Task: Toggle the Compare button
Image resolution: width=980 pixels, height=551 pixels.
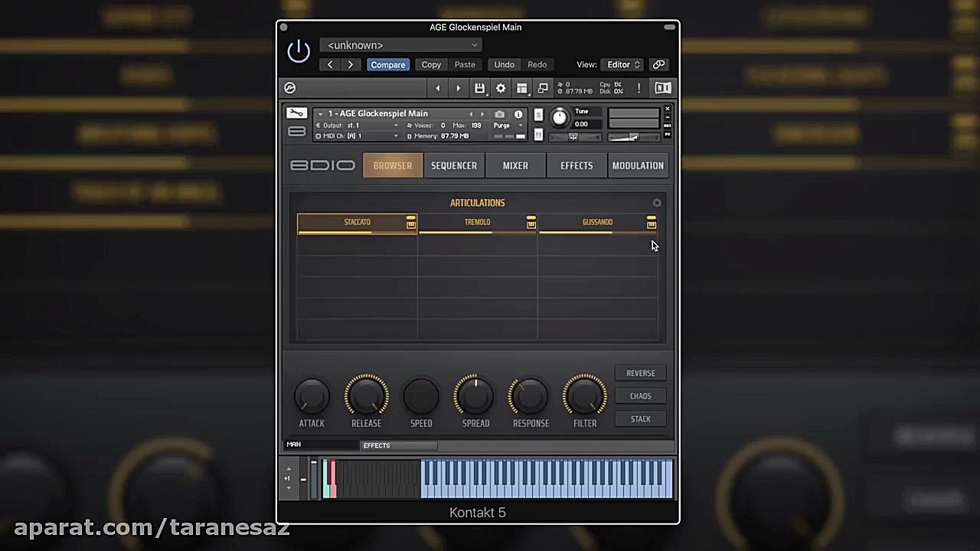Action: coord(388,65)
